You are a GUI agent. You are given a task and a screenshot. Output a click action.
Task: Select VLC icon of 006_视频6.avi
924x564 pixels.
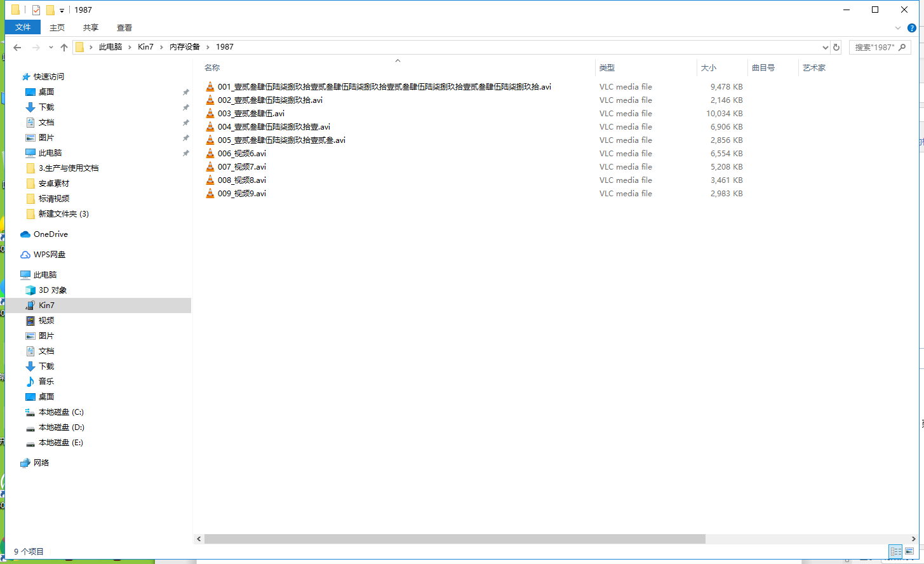click(x=210, y=153)
